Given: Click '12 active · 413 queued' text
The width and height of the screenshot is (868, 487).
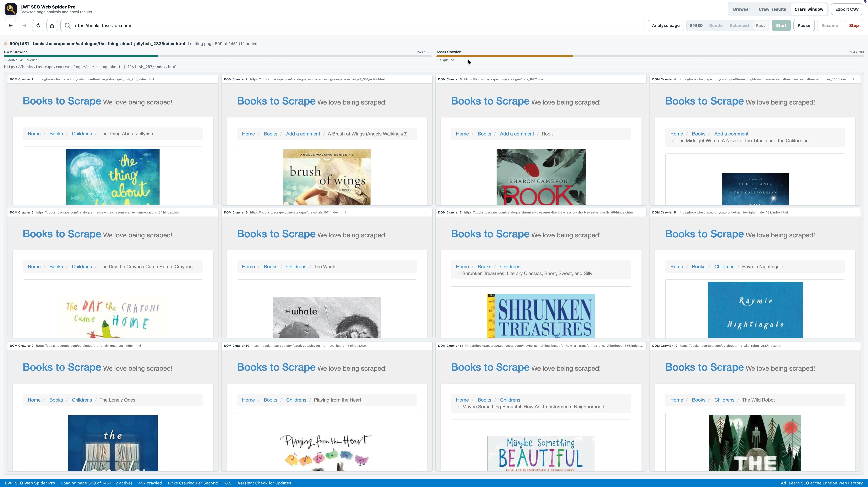Looking at the screenshot, I should coord(21,60).
